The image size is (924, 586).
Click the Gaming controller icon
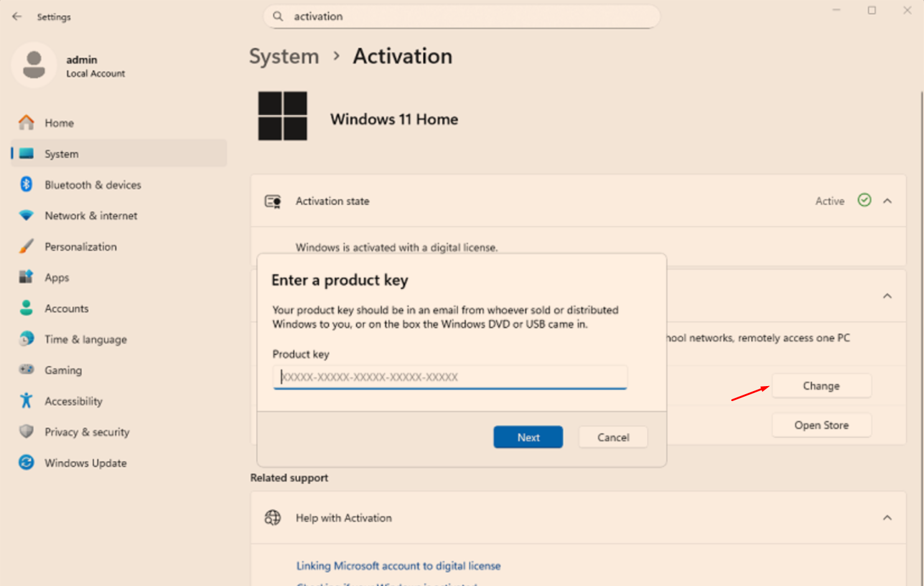click(26, 370)
